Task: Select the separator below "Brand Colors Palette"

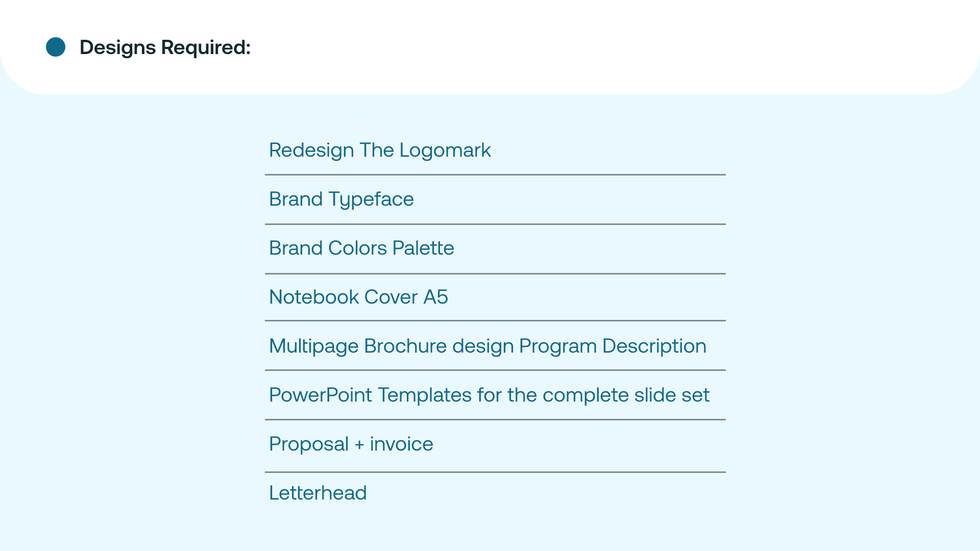Action: (495, 273)
